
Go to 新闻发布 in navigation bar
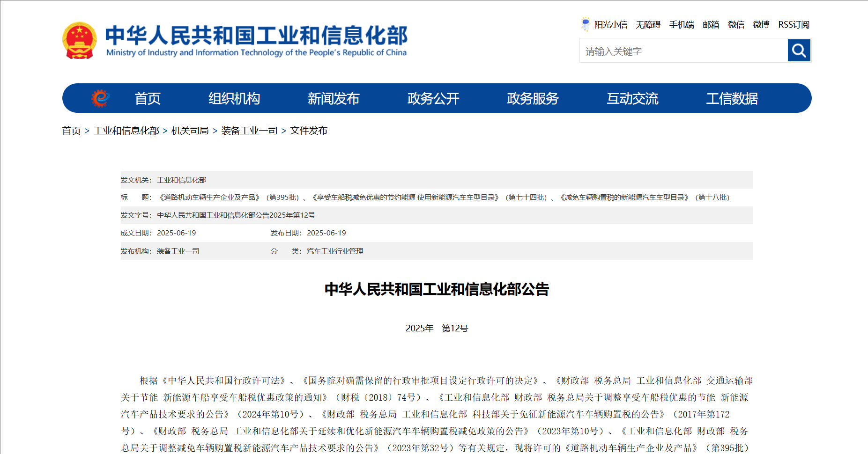[x=333, y=99]
